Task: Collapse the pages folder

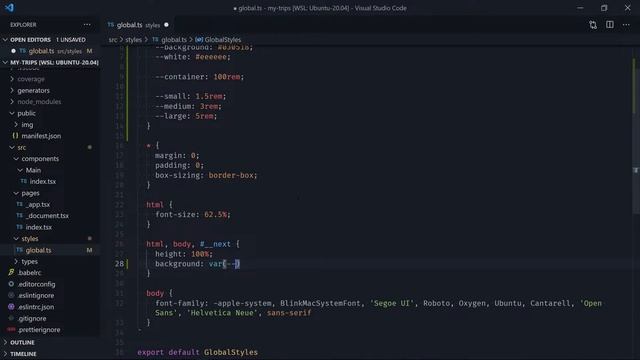Action: (50, 193)
